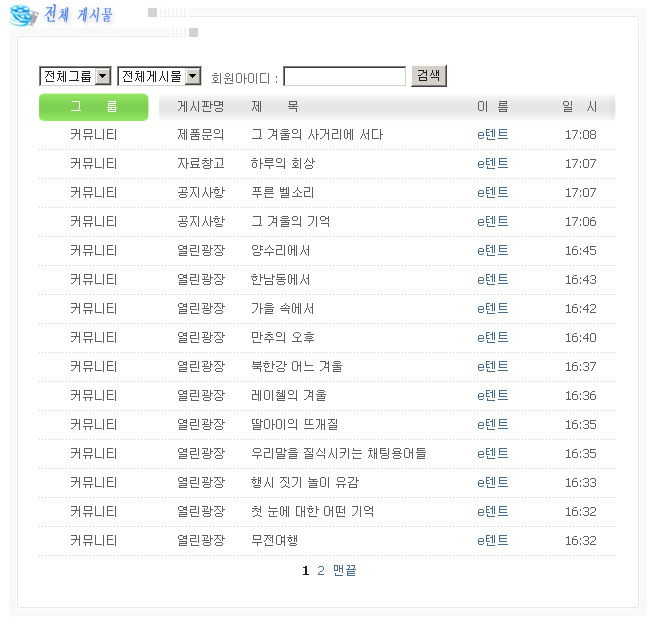Open post 가을 속에서
The width and height of the screenshot is (655, 628).
pyautogui.click(x=282, y=309)
